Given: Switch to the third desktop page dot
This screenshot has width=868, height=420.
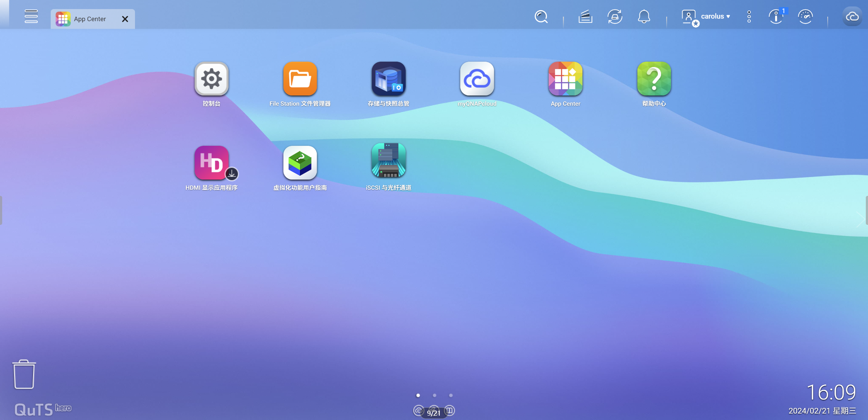Looking at the screenshot, I should [x=451, y=395].
